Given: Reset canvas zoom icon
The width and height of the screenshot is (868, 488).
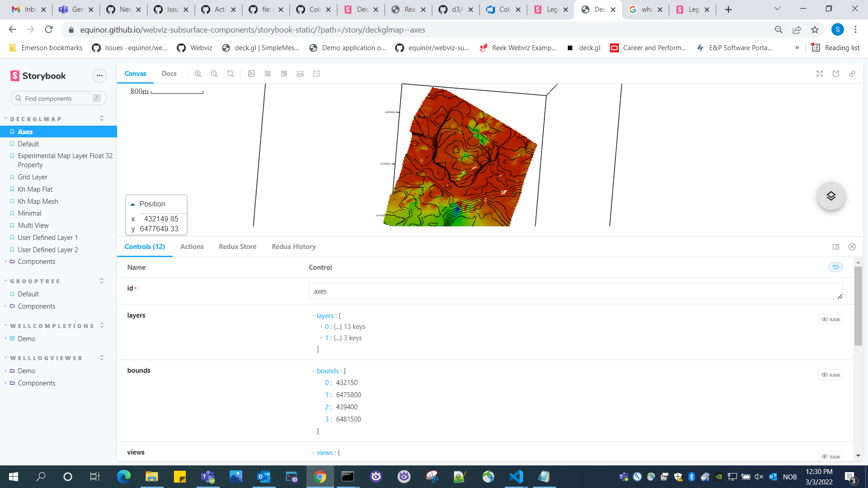Looking at the screenshot, I should [x=231, y=74].
